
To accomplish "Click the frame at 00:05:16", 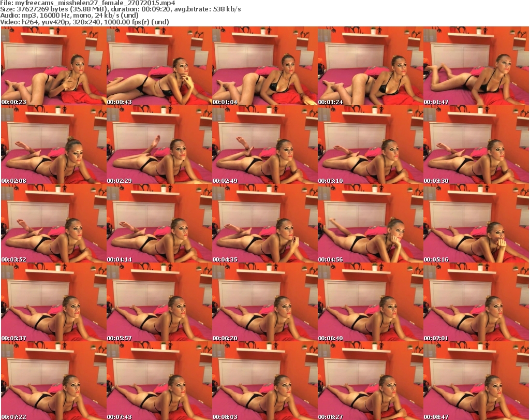I will pyautogui.click(x=476, y=223).
